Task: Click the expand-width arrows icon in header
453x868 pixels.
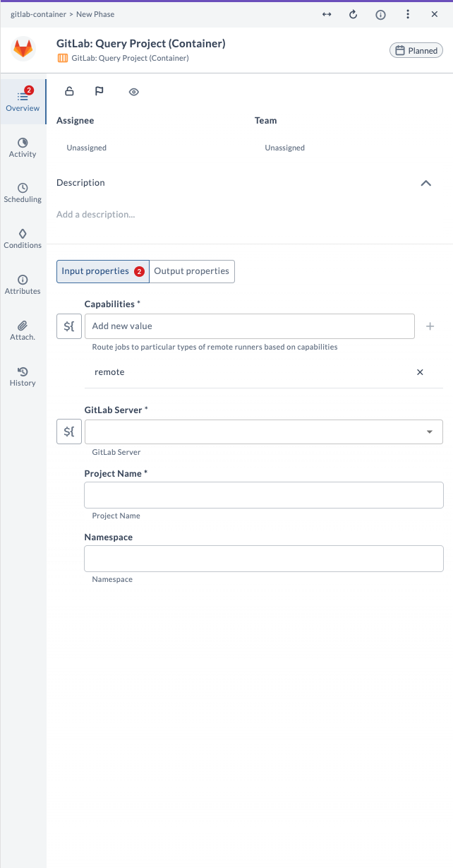Action: click(x=327, y=14)
